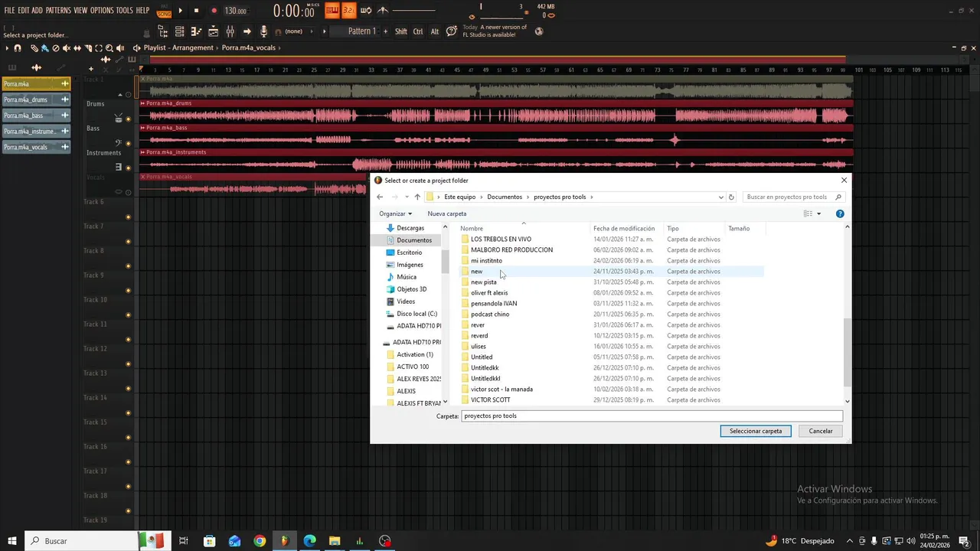
Task: Toggle mute dot on Drums track
Action: click(128, 119)
